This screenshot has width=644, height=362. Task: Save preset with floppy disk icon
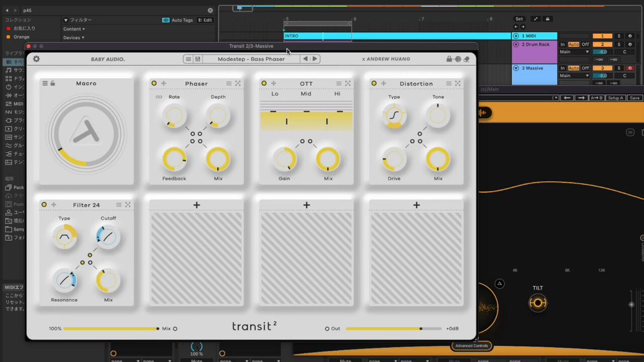(197, 59)
